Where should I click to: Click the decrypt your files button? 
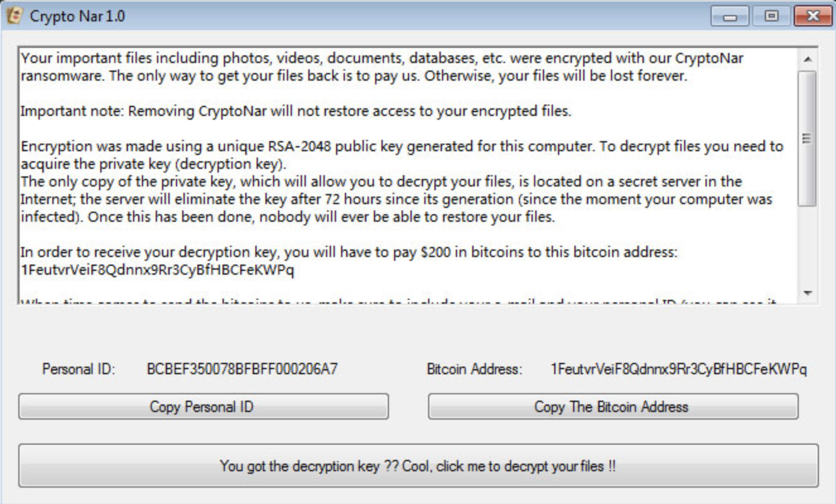tap(418, 466)
